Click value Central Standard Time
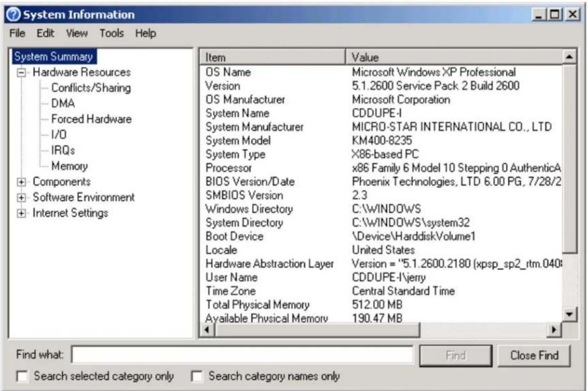 click(x=403, y=291)
